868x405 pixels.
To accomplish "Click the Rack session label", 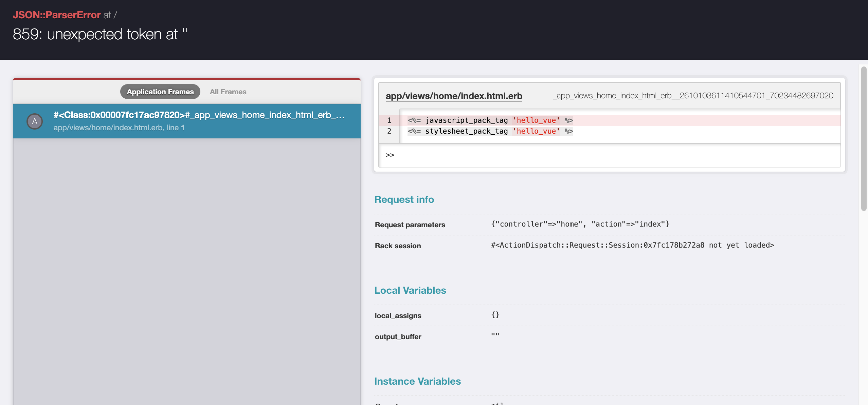I will pyautogui.click(x=398, y=246).
